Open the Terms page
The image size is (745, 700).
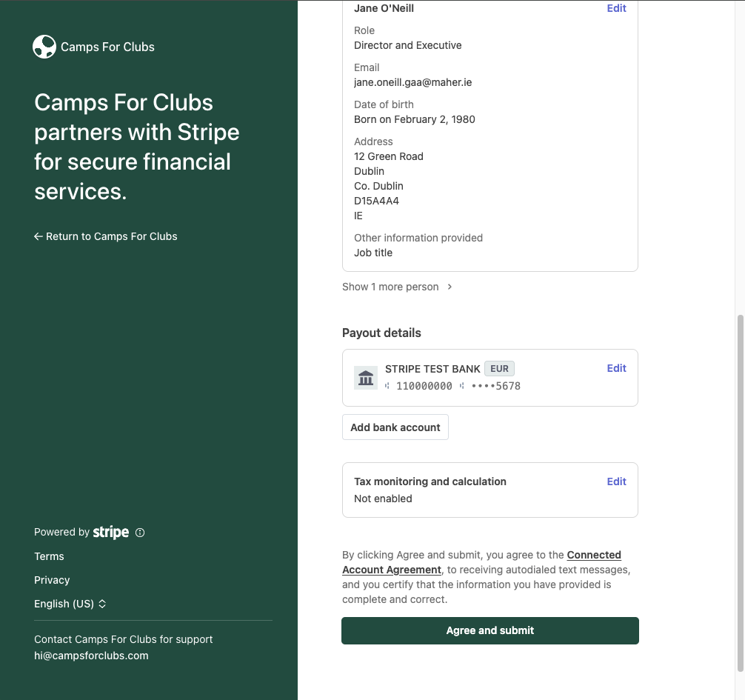tap(49, 556)
